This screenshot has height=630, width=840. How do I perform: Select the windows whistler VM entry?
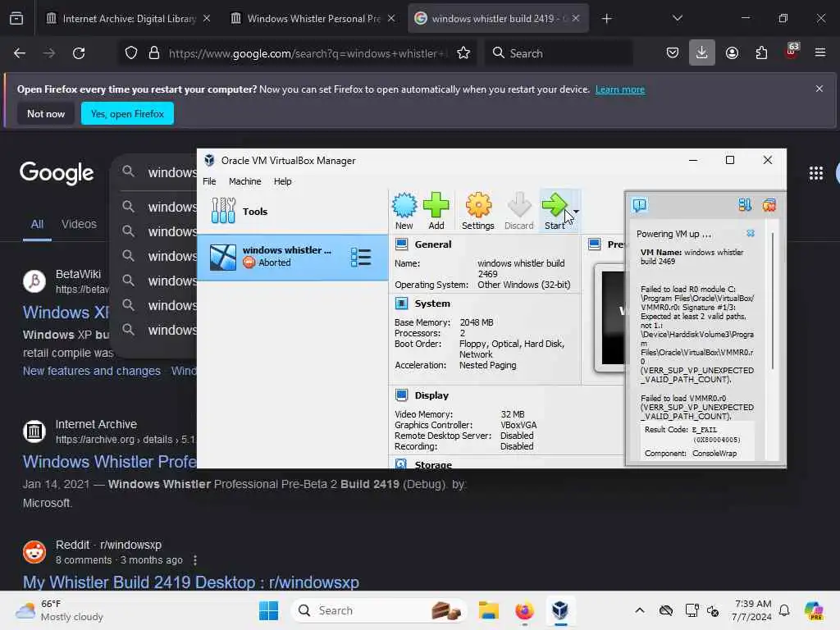click(292, 257)
